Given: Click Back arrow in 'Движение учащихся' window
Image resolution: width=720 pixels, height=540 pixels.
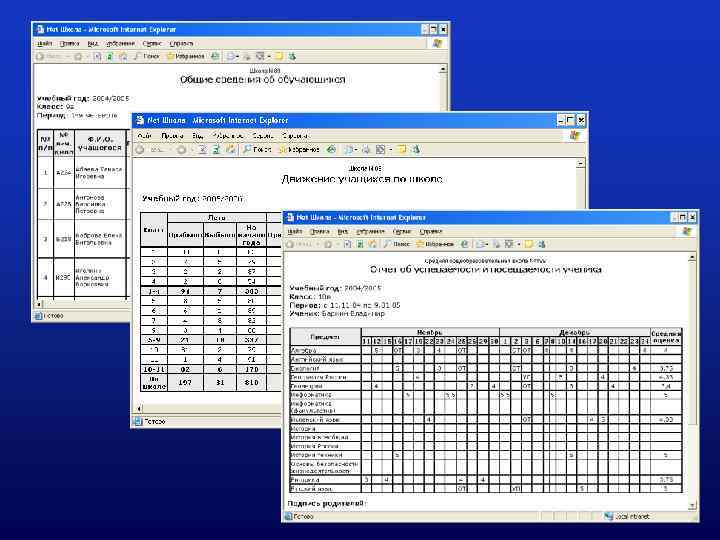Looking at the screenshot, I should [140, 150].
